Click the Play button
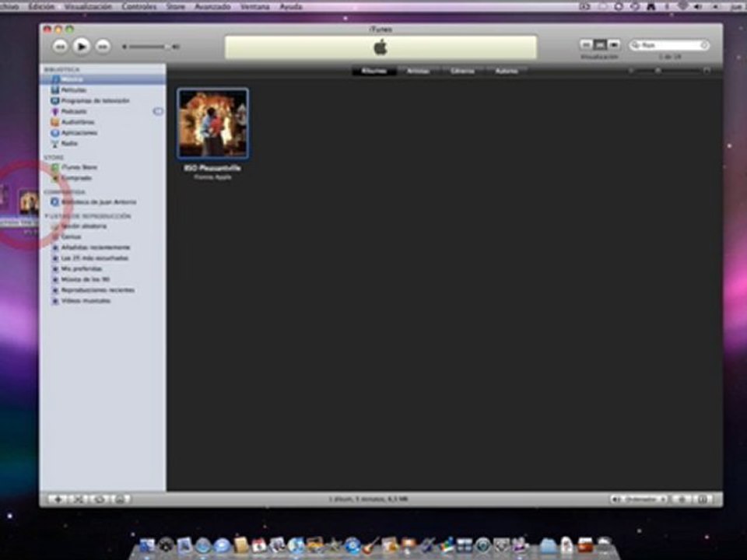Screen dimensions: 747x560 coord(82,47)
